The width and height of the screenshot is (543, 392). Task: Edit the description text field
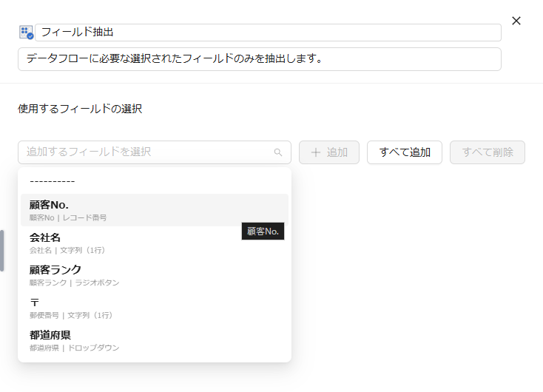click(260, 59)
